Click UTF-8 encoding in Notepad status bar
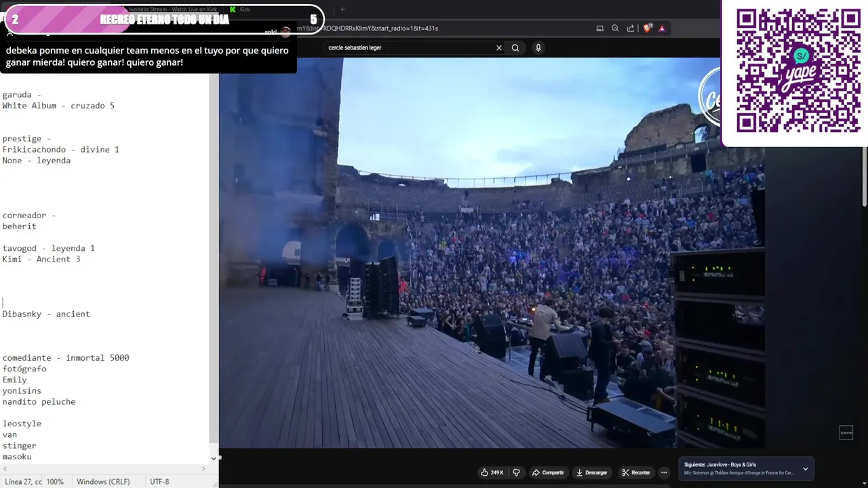 (x=159, y=481)
